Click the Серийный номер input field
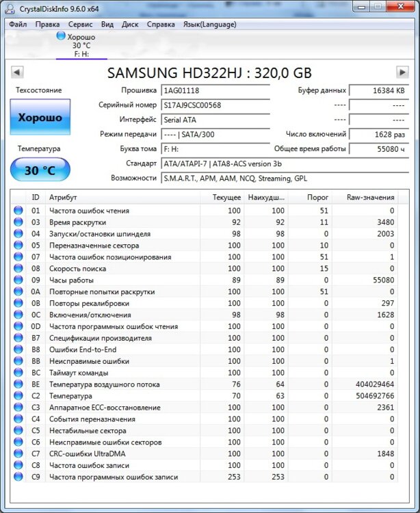 click(x=215, y=105)
